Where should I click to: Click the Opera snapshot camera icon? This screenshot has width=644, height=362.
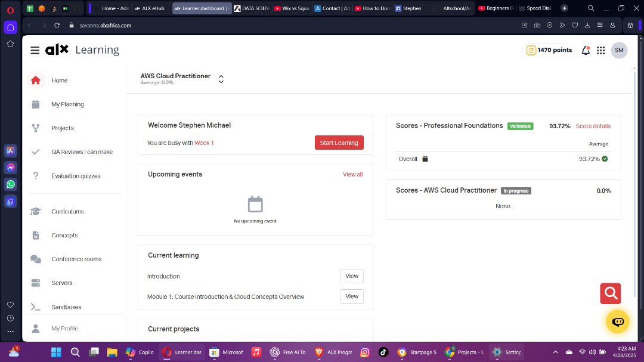click(x=537, y=26)
